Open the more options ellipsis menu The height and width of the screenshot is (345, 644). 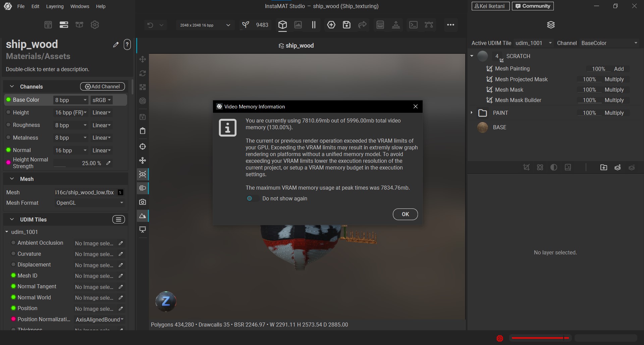pyautogui.click(x=450, y=25)
